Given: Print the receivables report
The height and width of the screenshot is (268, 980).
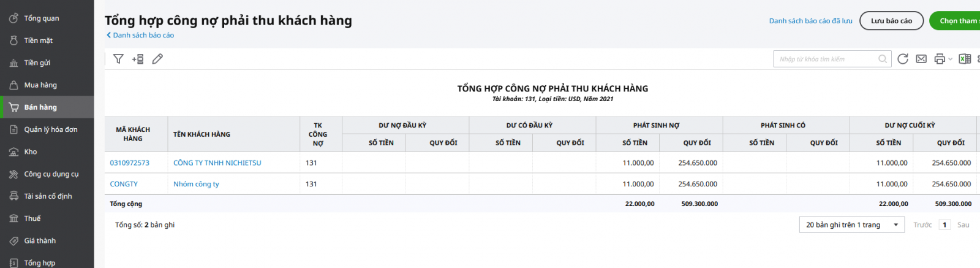Looking at the screenshot, I should pyautogui.click(x=939, y=59).
